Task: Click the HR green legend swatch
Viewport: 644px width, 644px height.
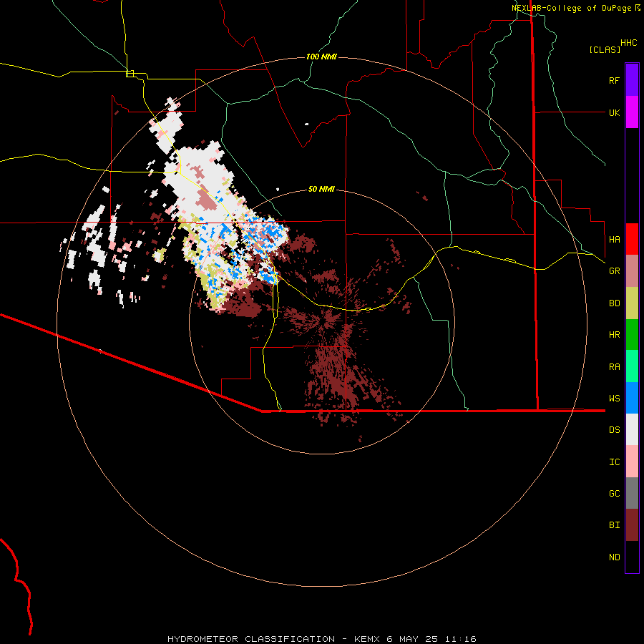Action: click(632, 335)
